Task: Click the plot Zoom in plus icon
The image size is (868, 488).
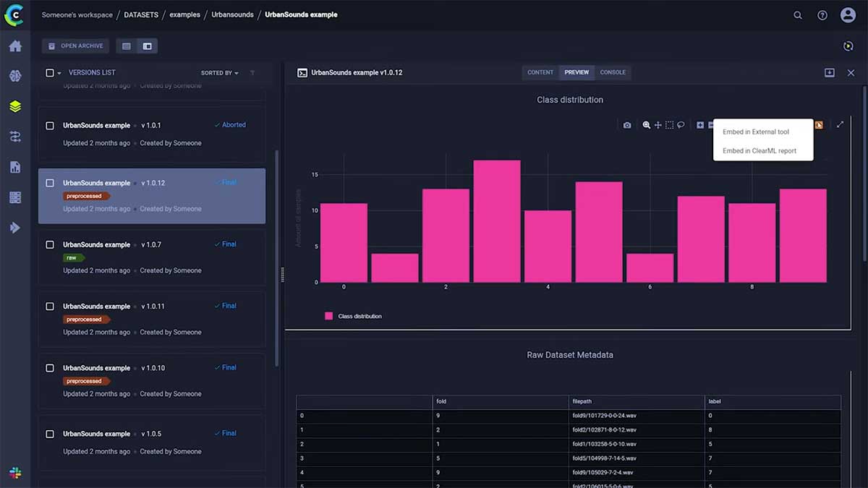Action: tap(700, 125)
